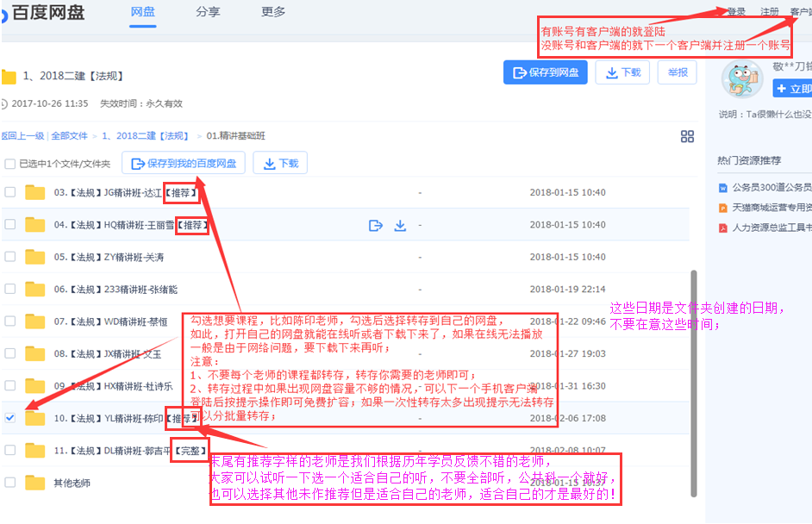The width and height of the screenshot is (812, 524).
Task: Open folder icon of 其他老师
Action: pyautogui.click(x=34, y=482)
